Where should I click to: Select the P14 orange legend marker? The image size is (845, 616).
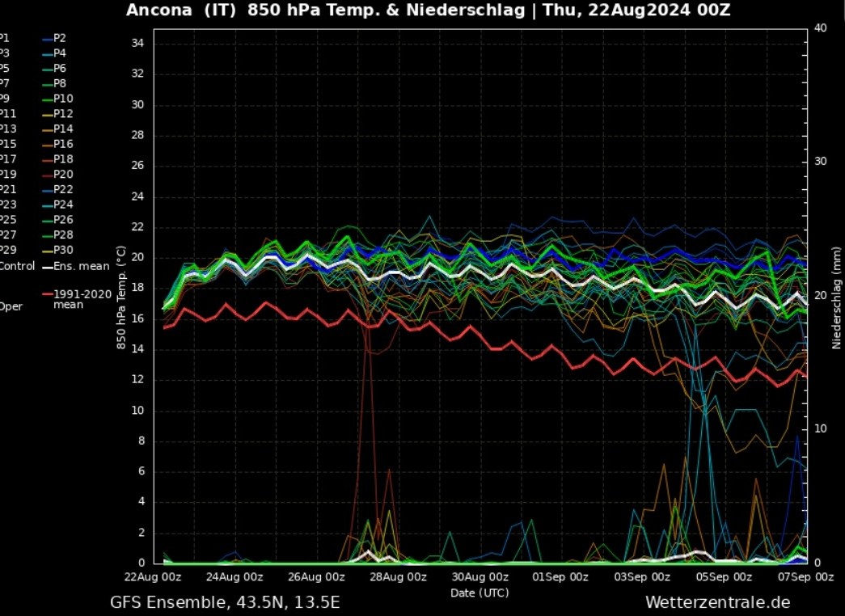pos(47,129)
